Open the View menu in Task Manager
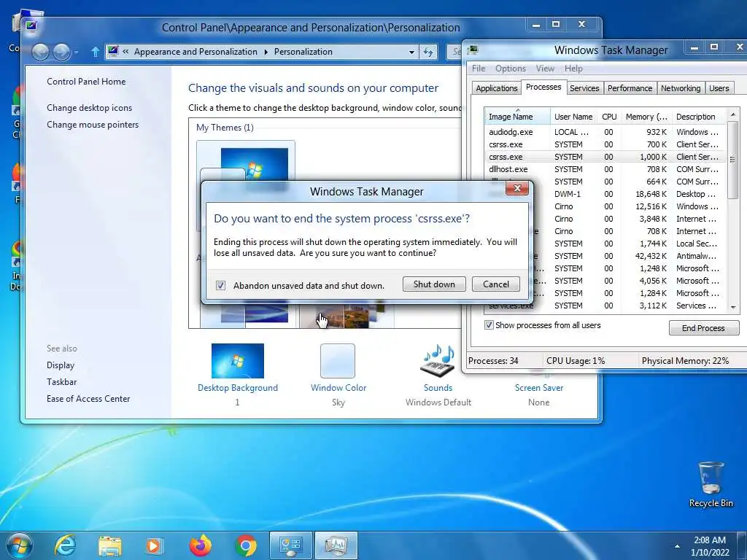The image size is (747, 560). pos(545,69)
